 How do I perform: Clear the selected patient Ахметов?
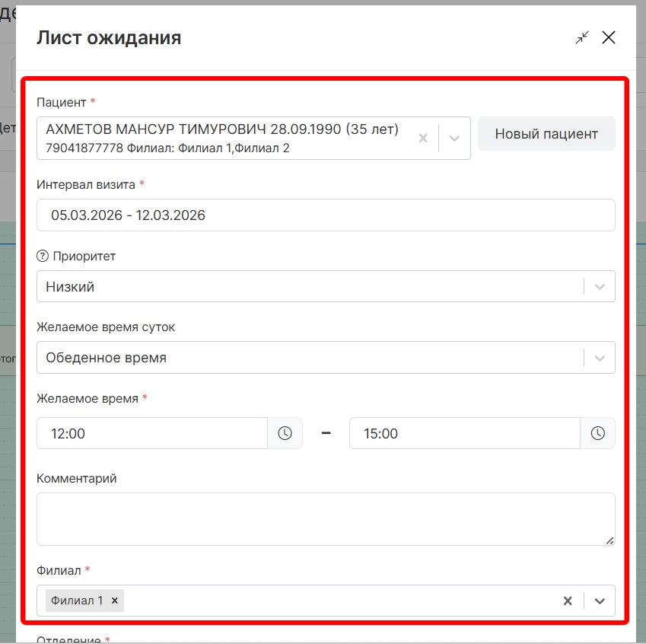tap(424, 138)
